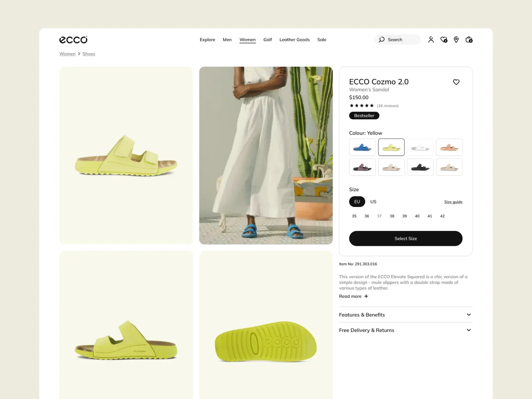Choose size 41

coord(430,216)
